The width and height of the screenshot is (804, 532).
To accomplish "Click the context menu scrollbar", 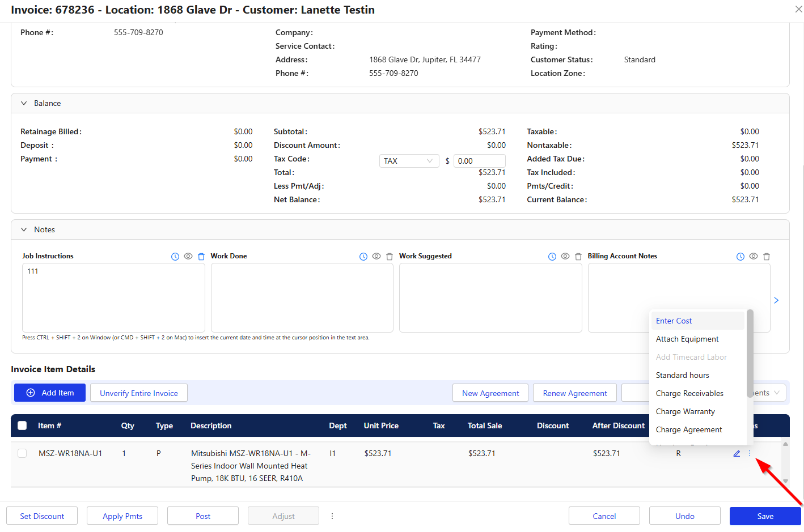I will pyautogui.click(x=750, y=354).
